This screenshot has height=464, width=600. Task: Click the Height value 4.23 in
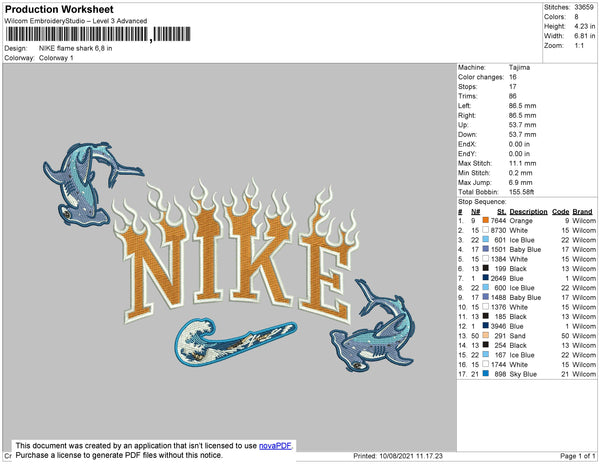(585, 26)
